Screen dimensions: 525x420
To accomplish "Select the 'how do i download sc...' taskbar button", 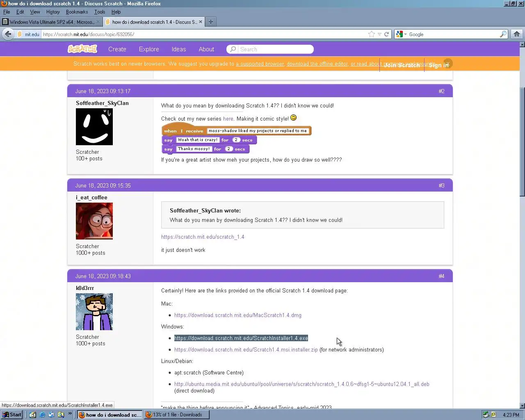I will click(110, 415).
